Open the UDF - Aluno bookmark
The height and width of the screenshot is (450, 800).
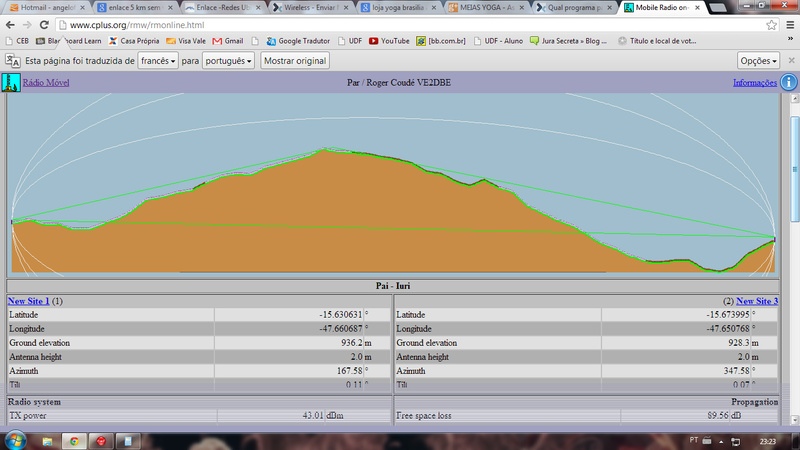tap(498, 41)
